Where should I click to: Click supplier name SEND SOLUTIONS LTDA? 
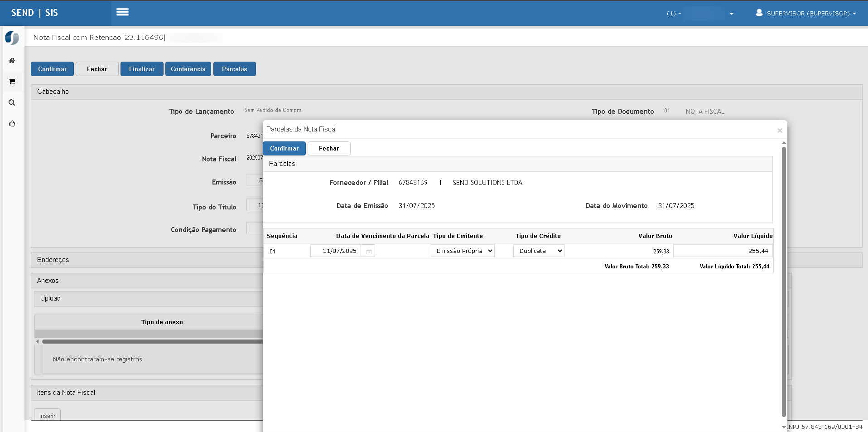click(487, 183)
